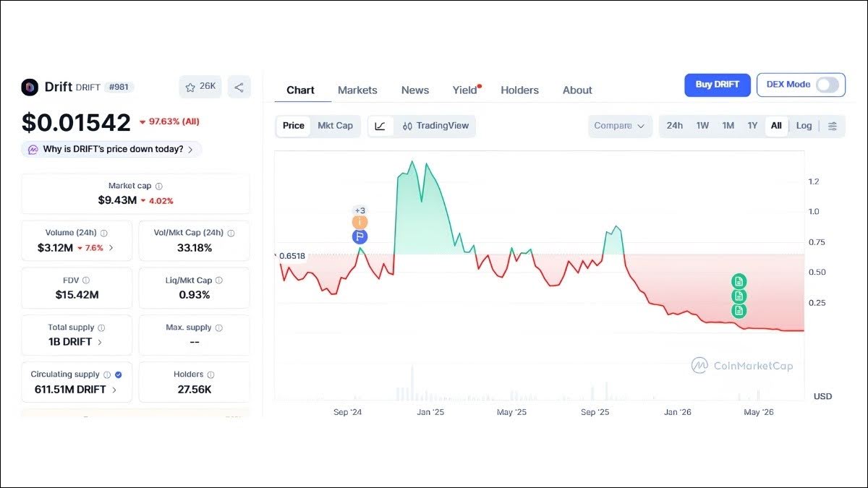Image resolution: width=868 pixels, height=488 pixels.
Task: Open Volume (24h) info icon
Action: pyautogui.click(x=104, y=233)
